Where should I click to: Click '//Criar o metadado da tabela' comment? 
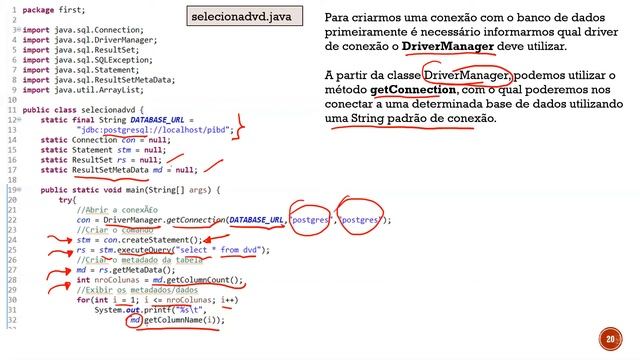pyautogui.click(x=139, y=260)
